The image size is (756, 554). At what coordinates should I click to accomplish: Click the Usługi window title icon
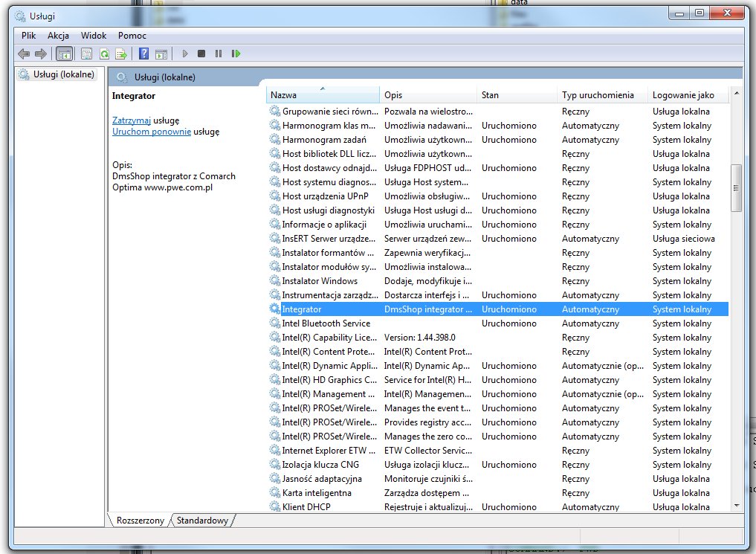coord(20,16)
